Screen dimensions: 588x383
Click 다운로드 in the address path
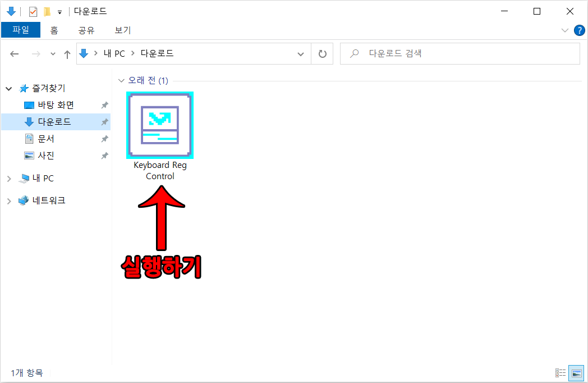click(157, 53)
